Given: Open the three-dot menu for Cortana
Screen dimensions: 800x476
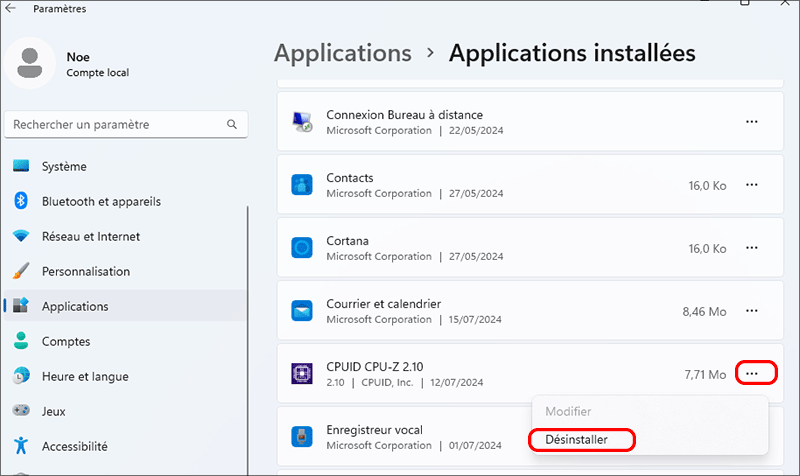Looking at the screenshot, I should [752, 247].
